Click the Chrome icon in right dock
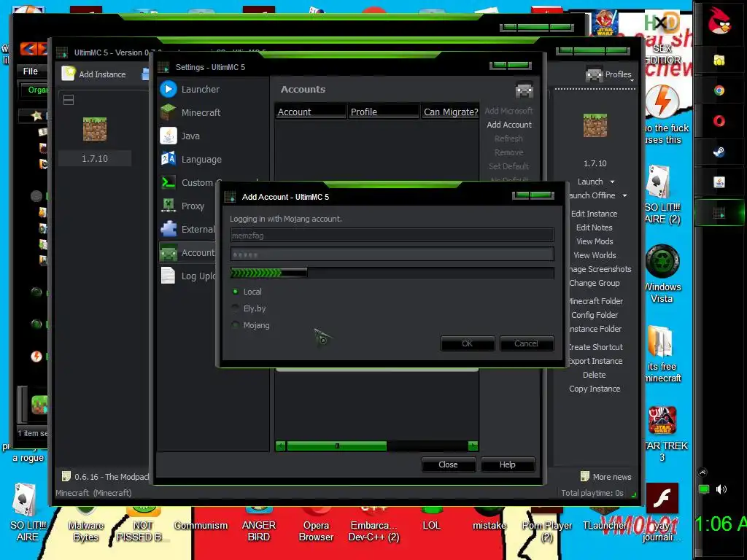 point(719,90)
